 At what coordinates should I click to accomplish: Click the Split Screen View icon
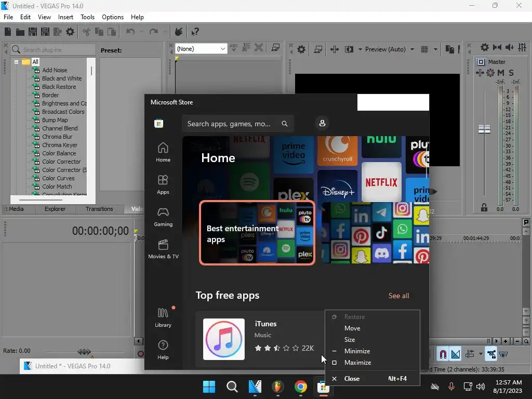[349, 49]
